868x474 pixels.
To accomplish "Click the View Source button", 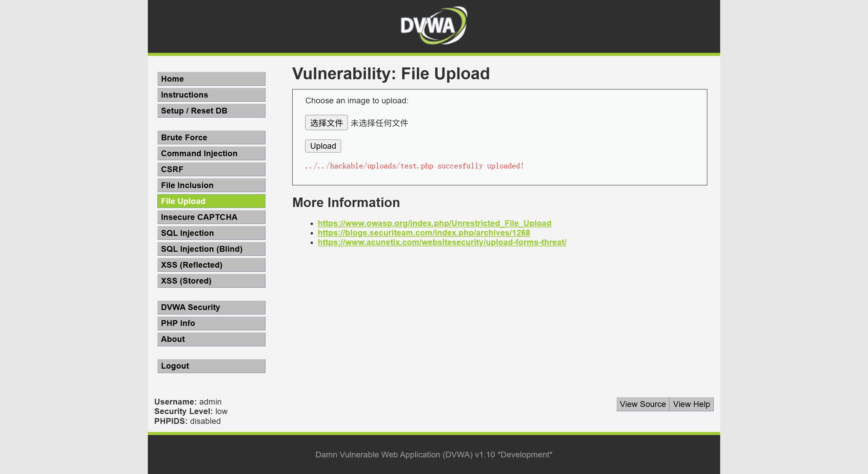I will pyautogui.click(x=643, y=404).
